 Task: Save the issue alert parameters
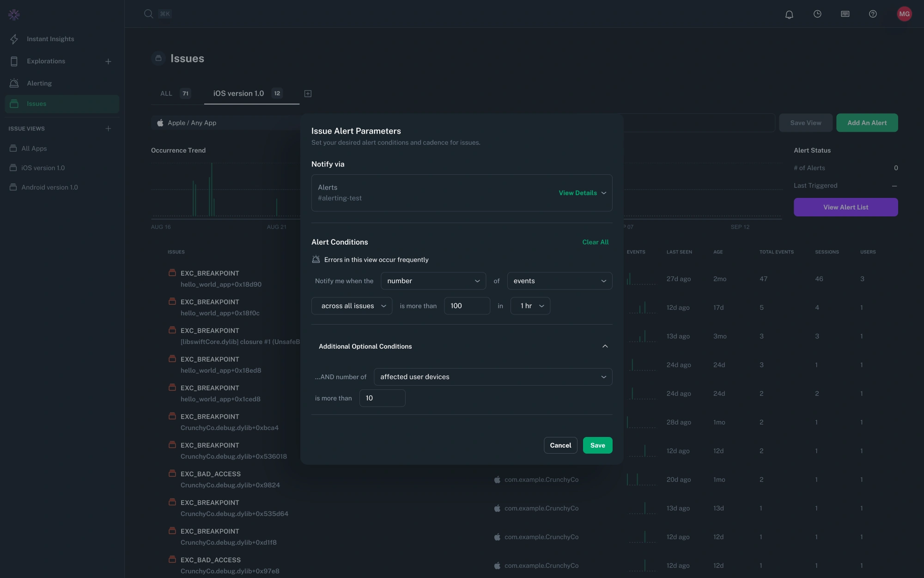pyautogui.click(x=597, y=445)
